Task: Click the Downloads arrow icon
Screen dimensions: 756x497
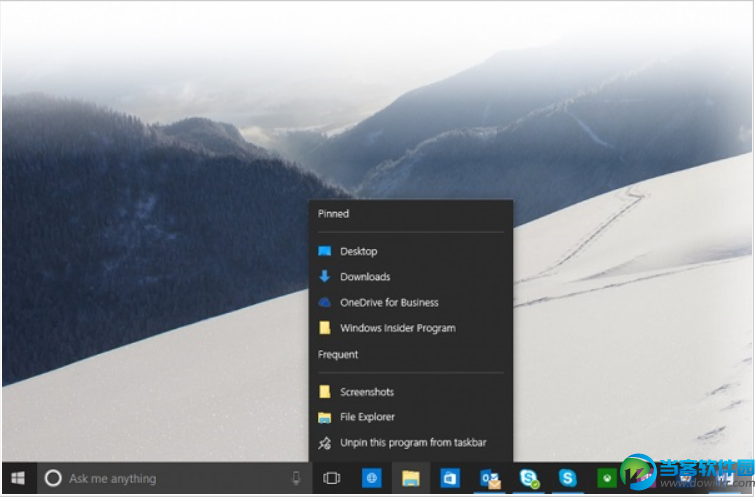Action: pyautogui.click(x=324, y=276)
